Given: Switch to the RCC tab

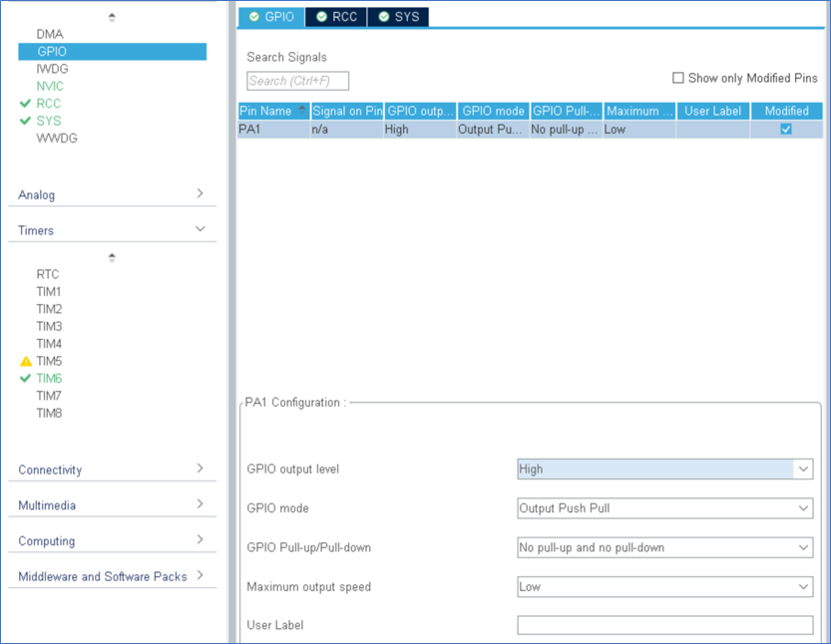Looking at the screenshot, I should 337,17.
